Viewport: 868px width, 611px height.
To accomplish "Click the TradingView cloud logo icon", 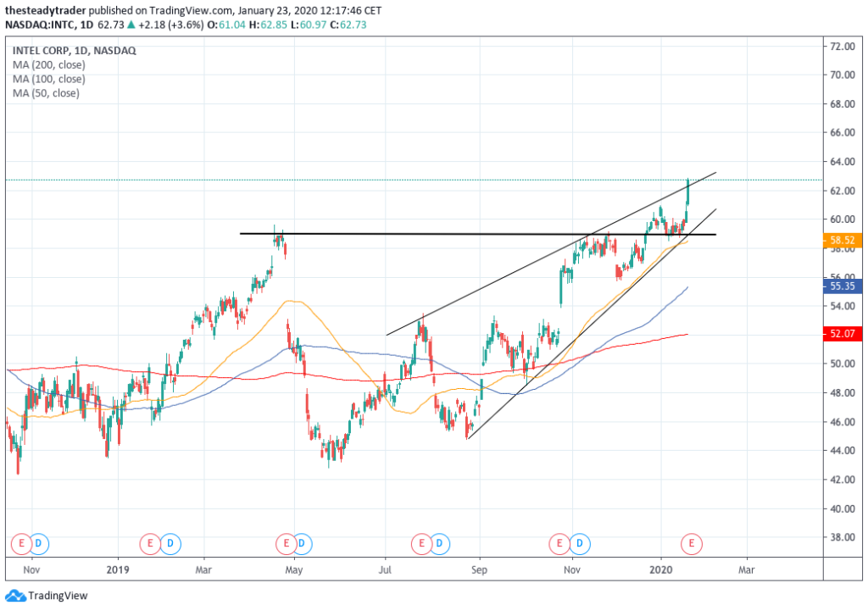I will click(15, 596).
